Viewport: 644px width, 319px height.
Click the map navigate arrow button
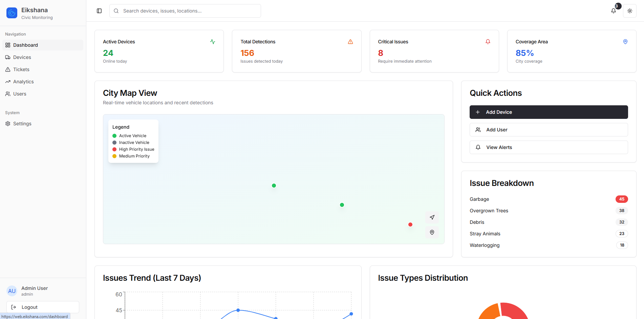[432, 217]
